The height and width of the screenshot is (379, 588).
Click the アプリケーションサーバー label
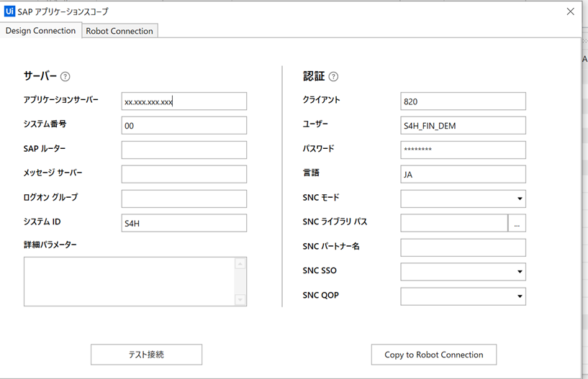[x=60, y=100]
